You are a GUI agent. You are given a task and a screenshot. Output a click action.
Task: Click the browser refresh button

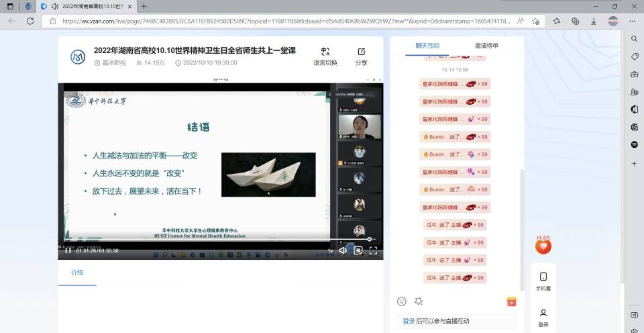point(30,21)
